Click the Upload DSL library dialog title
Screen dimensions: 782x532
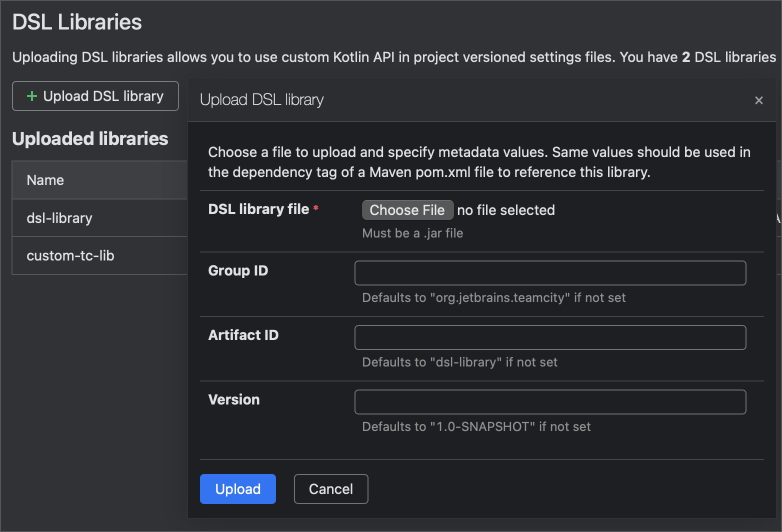coord(261,99)
